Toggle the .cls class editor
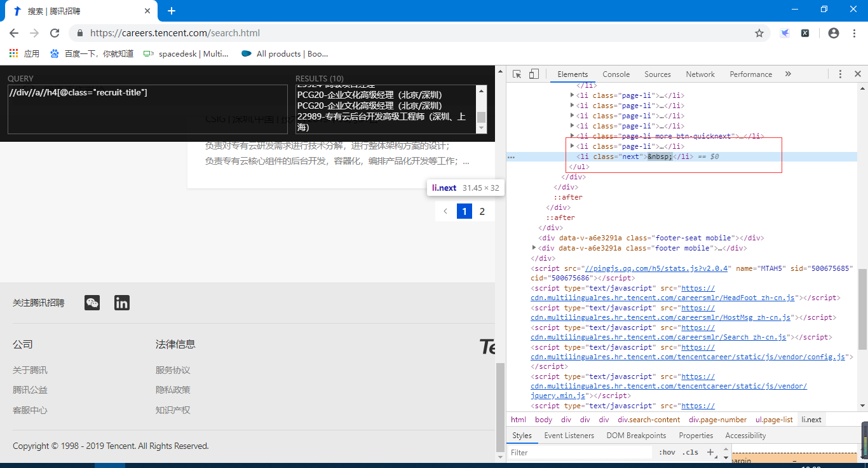The height and width of the screenshot is (468, 868). [x=690, y=453]
